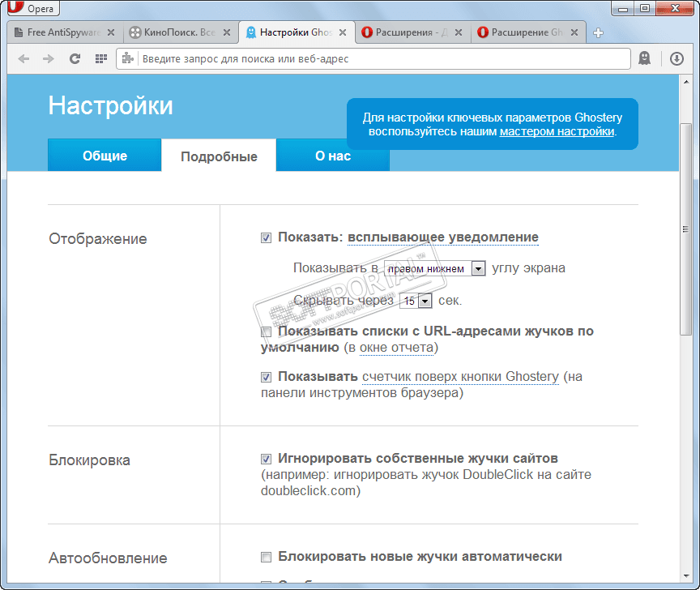Switch to Free AntiSpyware tab
700x590 pixels.
[x=64, y=32]
